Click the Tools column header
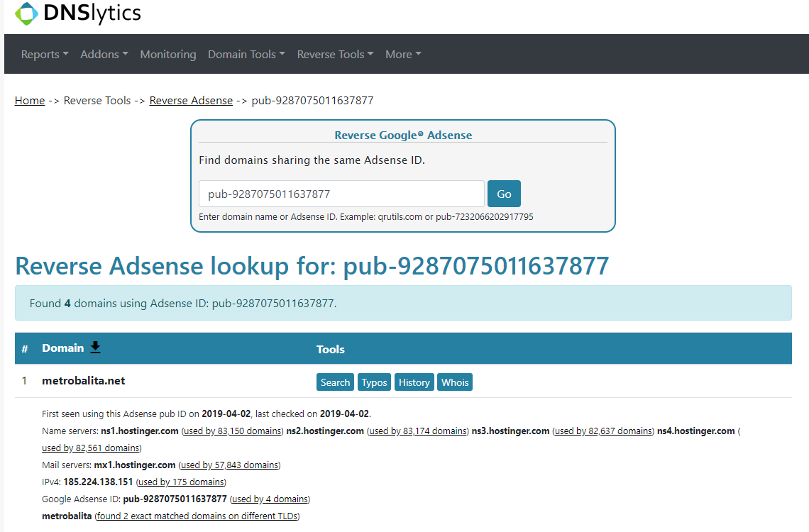The width and height of the screenshot is (809, 532). 331,350
